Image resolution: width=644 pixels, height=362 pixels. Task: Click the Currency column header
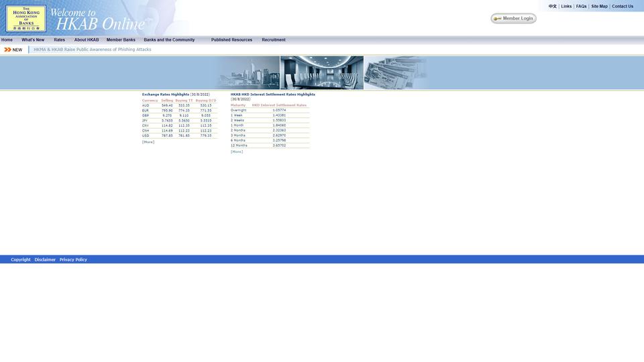point(150,101)
